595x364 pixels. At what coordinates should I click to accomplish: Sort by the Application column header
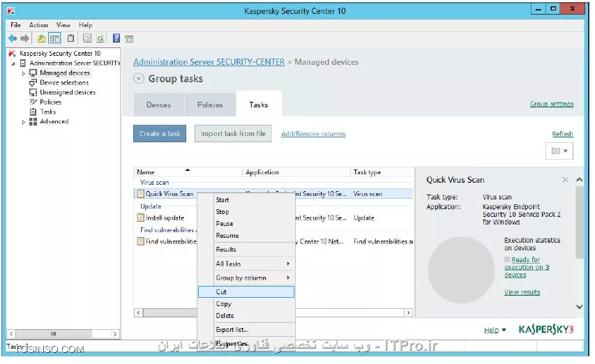coord(296,172)
